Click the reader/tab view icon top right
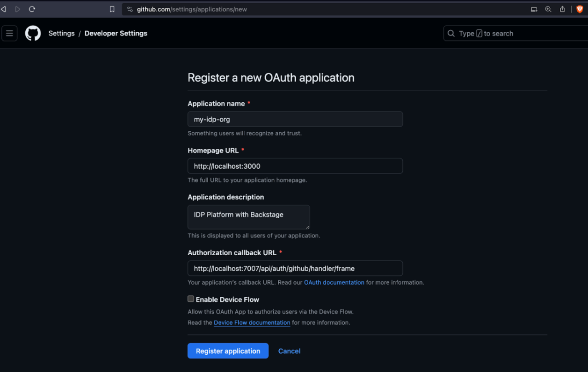This screenshot has height=372, width=588. pos(534,8)
